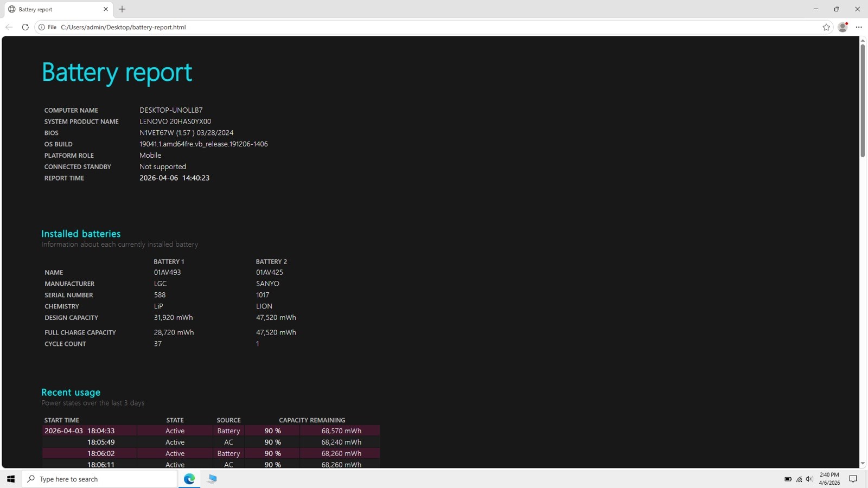The height and width of the screenshot is (488, 868).
Task: Open the second pinned taskbar app icon
Action: pyautogui.click(x=212, y=479)
